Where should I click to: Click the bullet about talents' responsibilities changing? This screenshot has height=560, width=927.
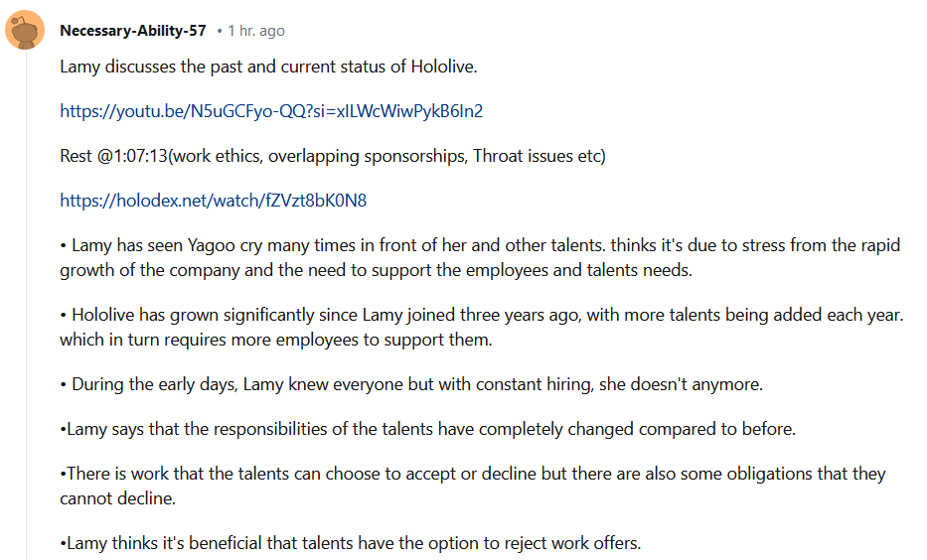[427, 429]
